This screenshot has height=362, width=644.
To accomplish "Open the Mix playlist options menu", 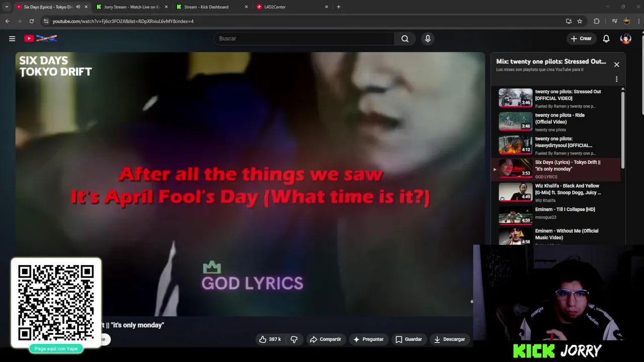I will [616, 79].
